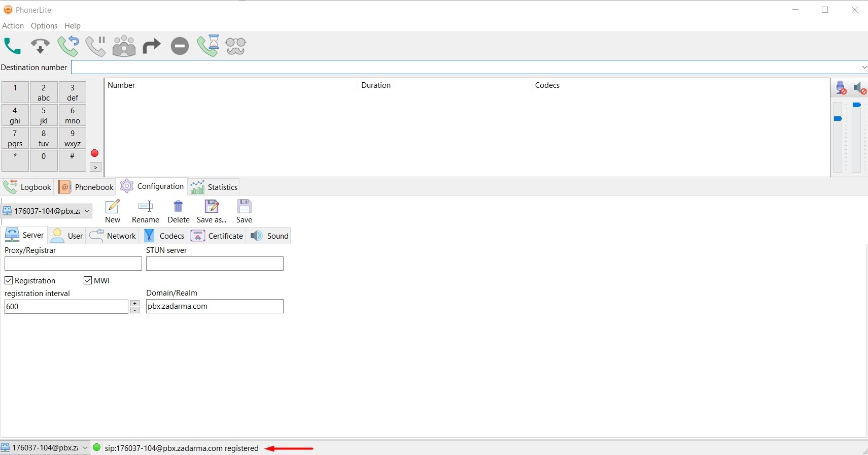Uncheck the Registration checkbox

[x=9, y=280]
